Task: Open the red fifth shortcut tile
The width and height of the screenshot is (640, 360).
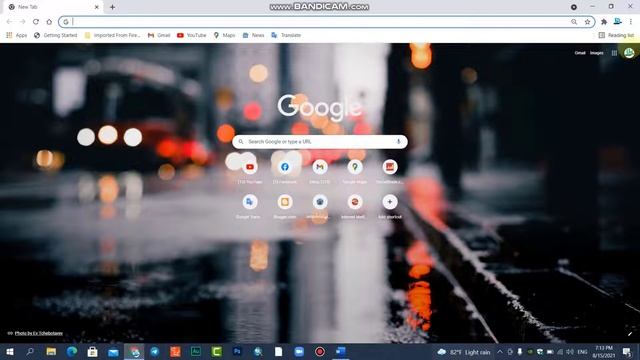Action: (x=390, y=167)
